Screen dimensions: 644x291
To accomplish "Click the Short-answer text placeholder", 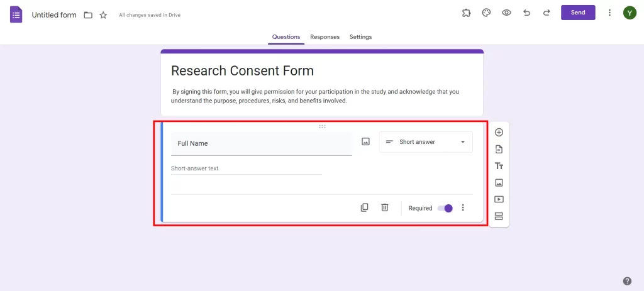I will 195,168.
